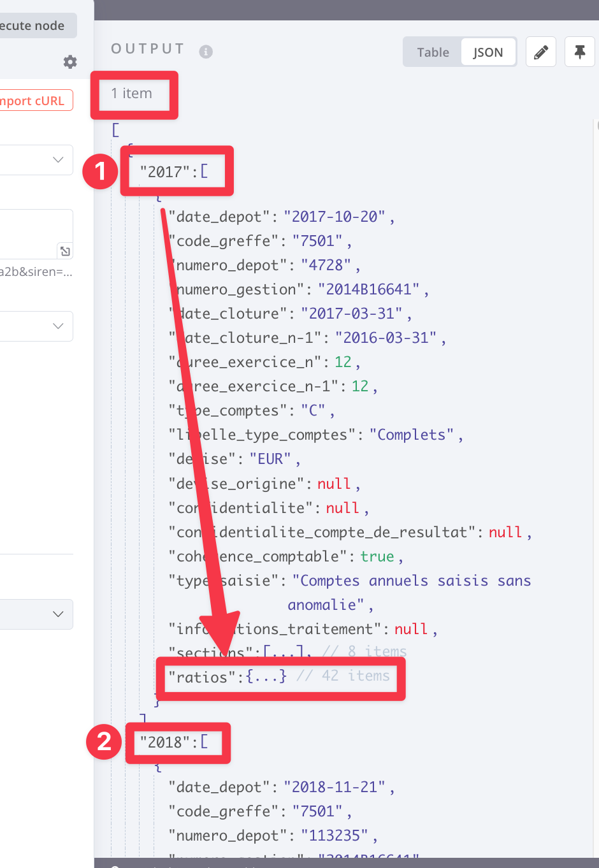599x868 pixels.
Task: Expand the collapsed "sections" array
Action: click(287, 652)
